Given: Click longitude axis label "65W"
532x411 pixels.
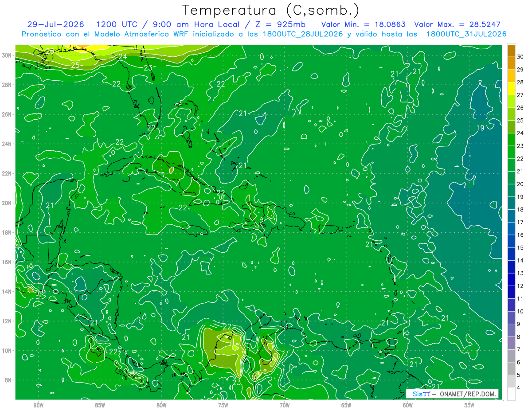Looking at the screenshot, I should [x=346, y=405].
